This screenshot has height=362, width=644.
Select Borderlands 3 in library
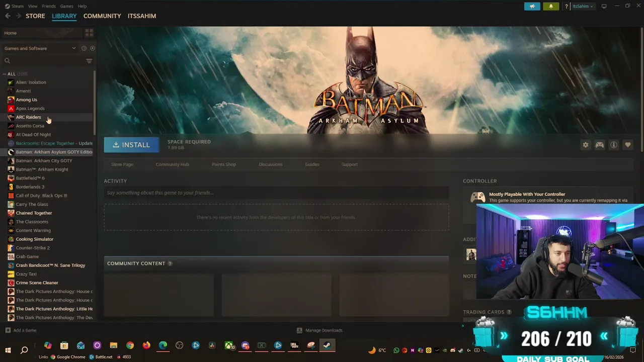click(30, 187)
